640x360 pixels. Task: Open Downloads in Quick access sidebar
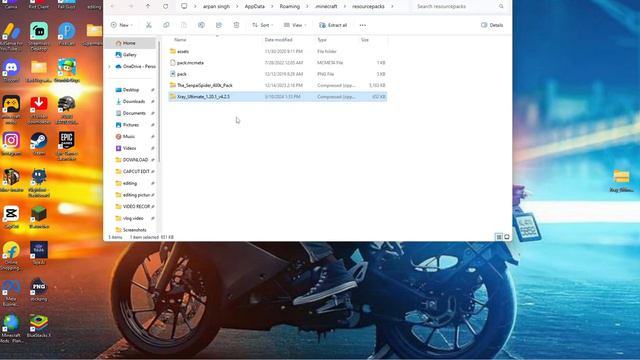[131, 102]
